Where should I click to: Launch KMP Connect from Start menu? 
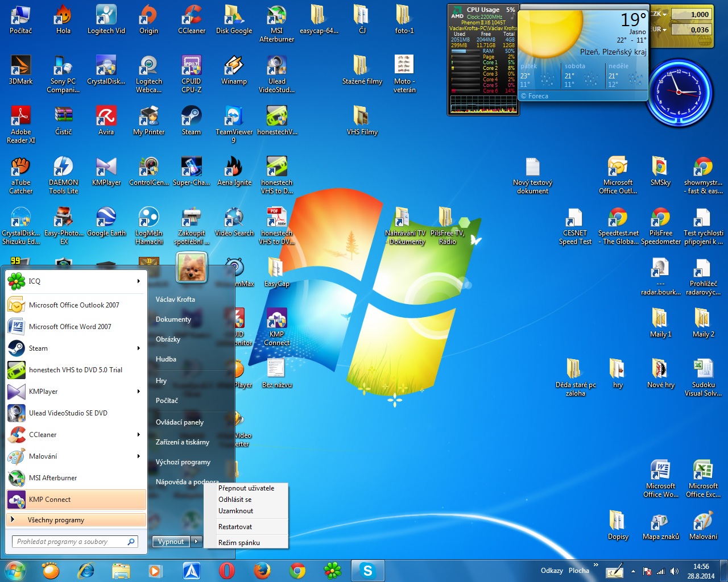tap(76, 499)
